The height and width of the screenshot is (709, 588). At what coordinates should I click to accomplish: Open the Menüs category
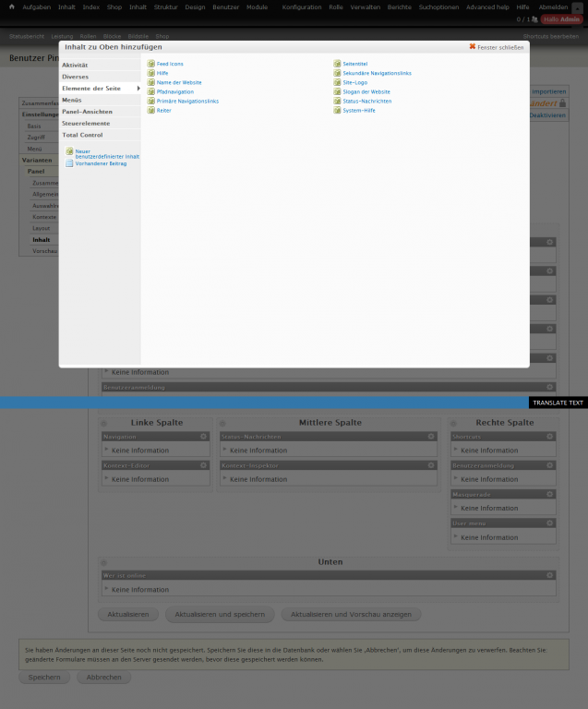(x=72, y=100)
